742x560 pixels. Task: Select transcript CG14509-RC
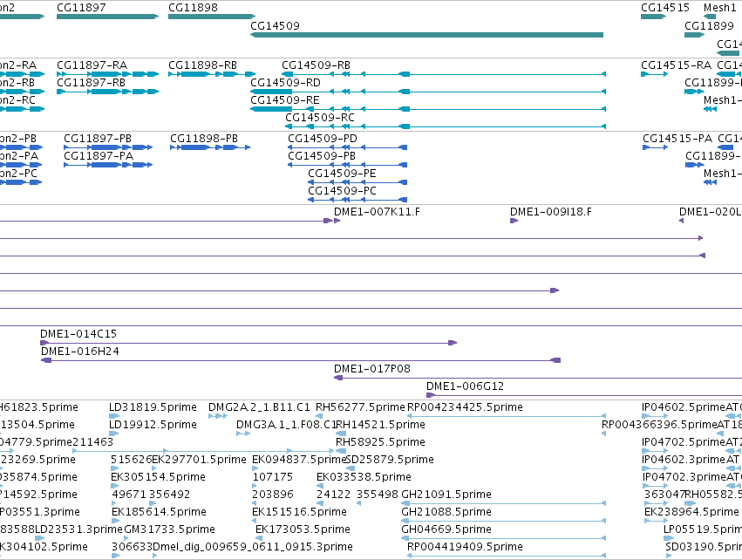(x=446, y=126)
